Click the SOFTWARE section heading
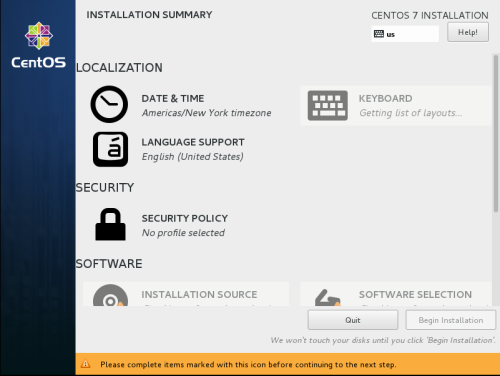 tap(109, 264)
